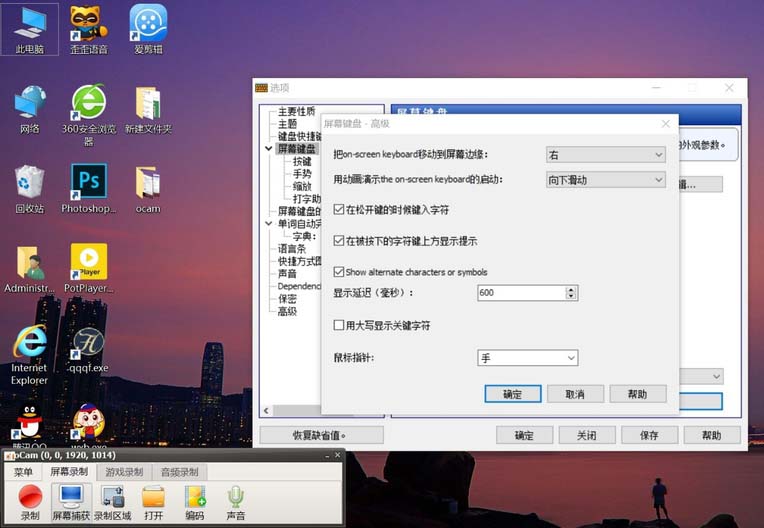Select the 录制区域 recording area icon in oCam
The image size is (764, 528).
coord(113,503)
